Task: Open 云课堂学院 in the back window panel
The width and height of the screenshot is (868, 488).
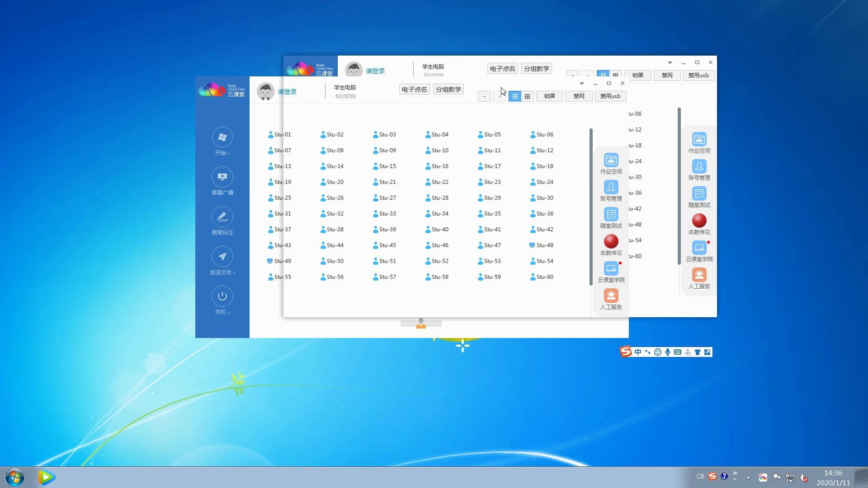Action: coord(699,251)
